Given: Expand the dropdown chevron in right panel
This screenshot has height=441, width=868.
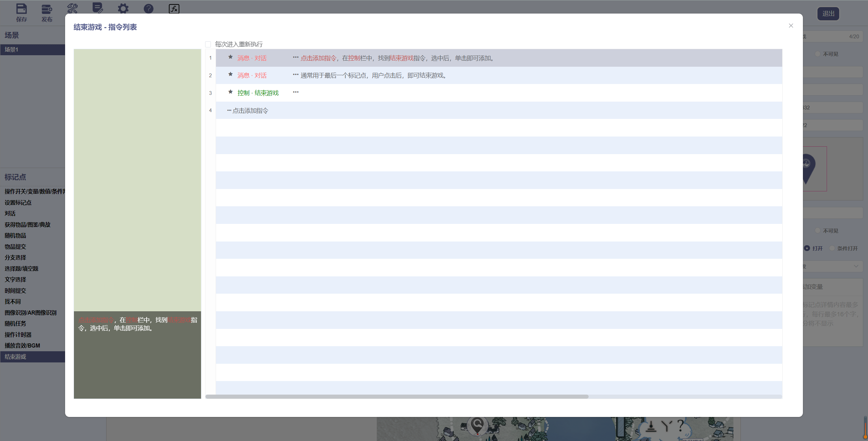Looking at the screenshot, I should 856,266.
